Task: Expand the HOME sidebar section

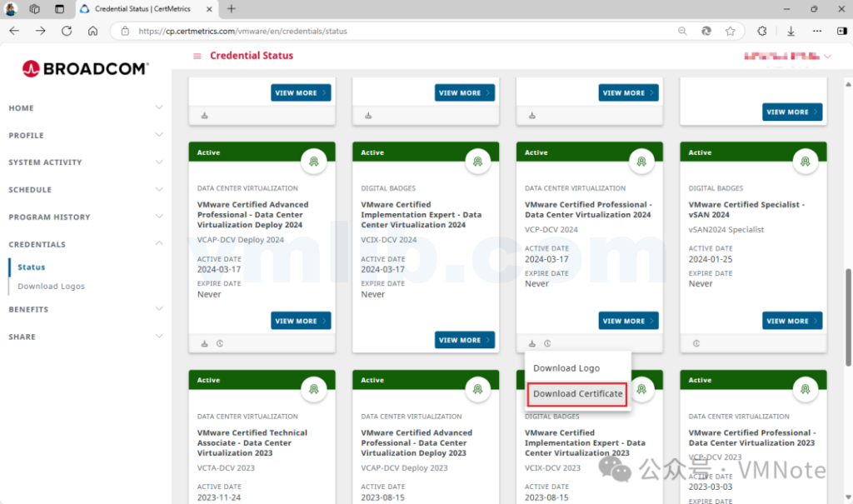Action: pos(158,107)
